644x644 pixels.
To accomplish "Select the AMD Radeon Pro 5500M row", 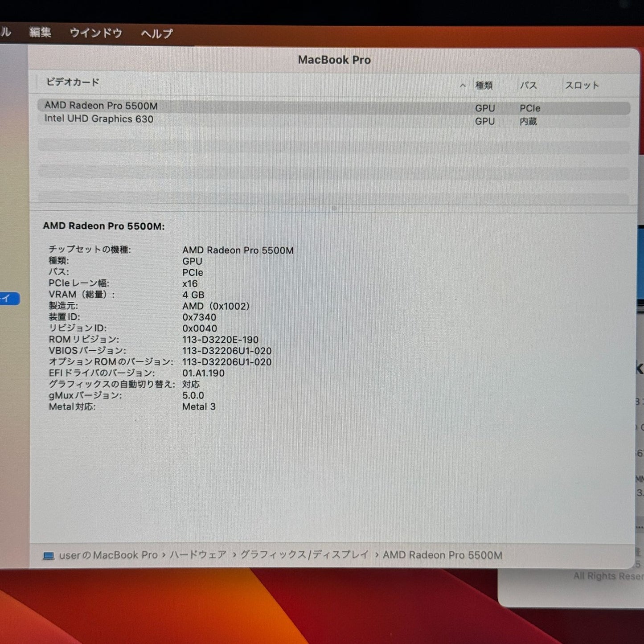I will tap(334, 107).
